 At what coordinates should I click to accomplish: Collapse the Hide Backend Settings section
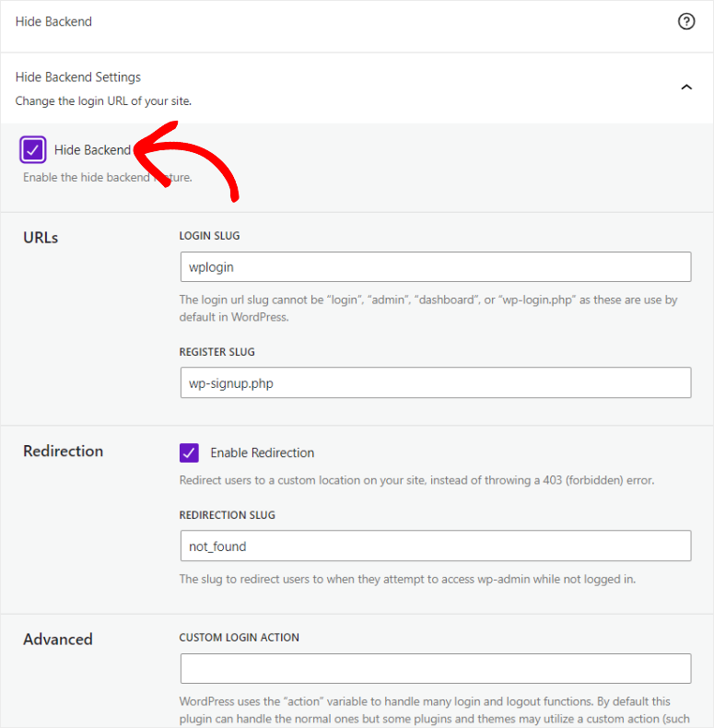click(686, 87)
